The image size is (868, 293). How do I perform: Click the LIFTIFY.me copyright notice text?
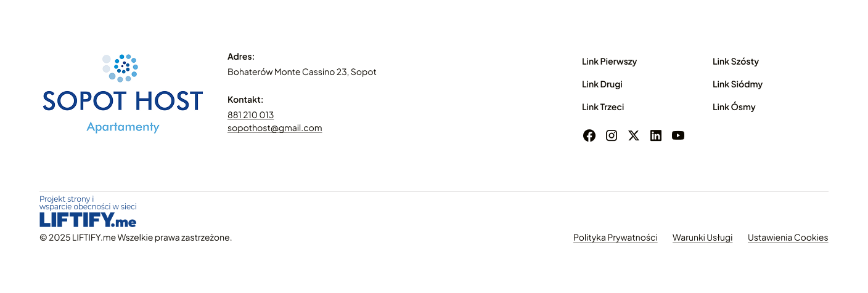point(136,238)
